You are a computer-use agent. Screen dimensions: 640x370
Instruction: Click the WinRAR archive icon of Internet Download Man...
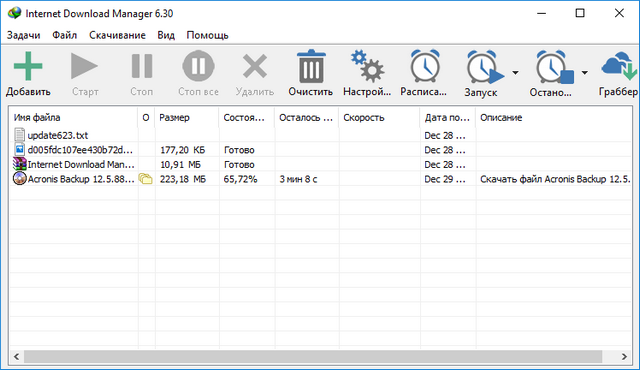tap(19, 164)
